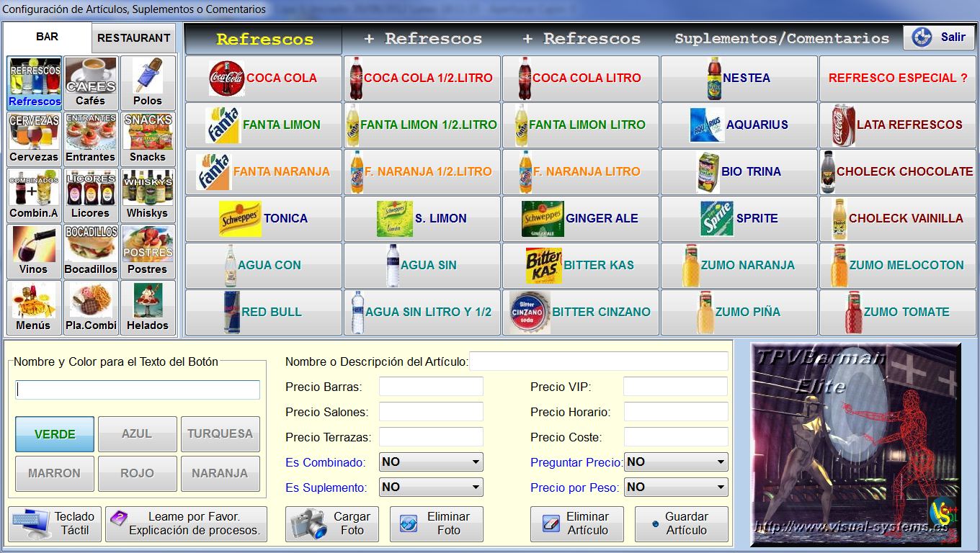This screenshot has width=980, height=553.
Task: Choose the Helados category icon
Action: (x=147, y=307)
